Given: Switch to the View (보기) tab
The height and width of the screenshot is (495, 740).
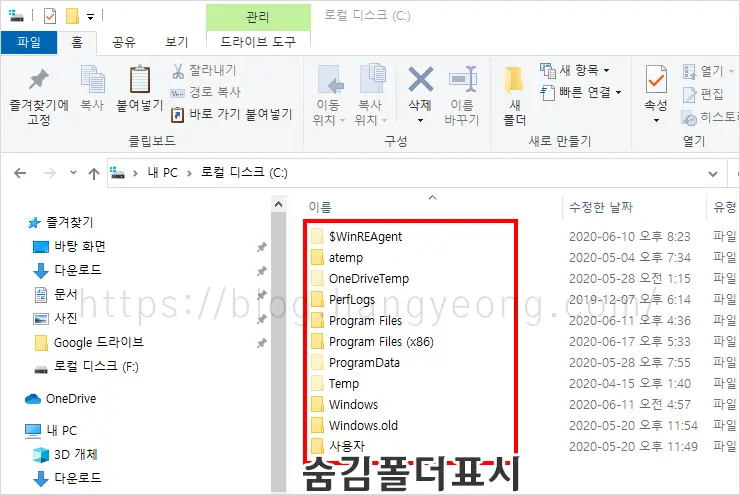Looking at the screenshot, I should 177,42.
